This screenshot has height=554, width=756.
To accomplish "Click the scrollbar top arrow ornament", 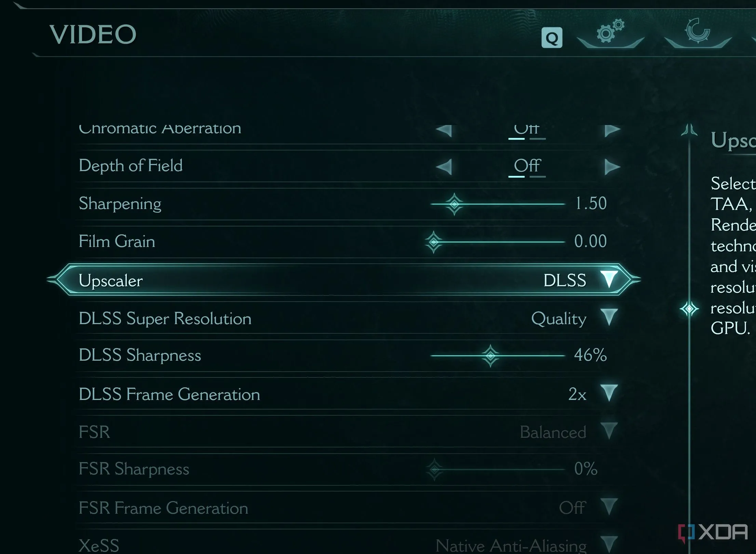I will tap(689, 130).
